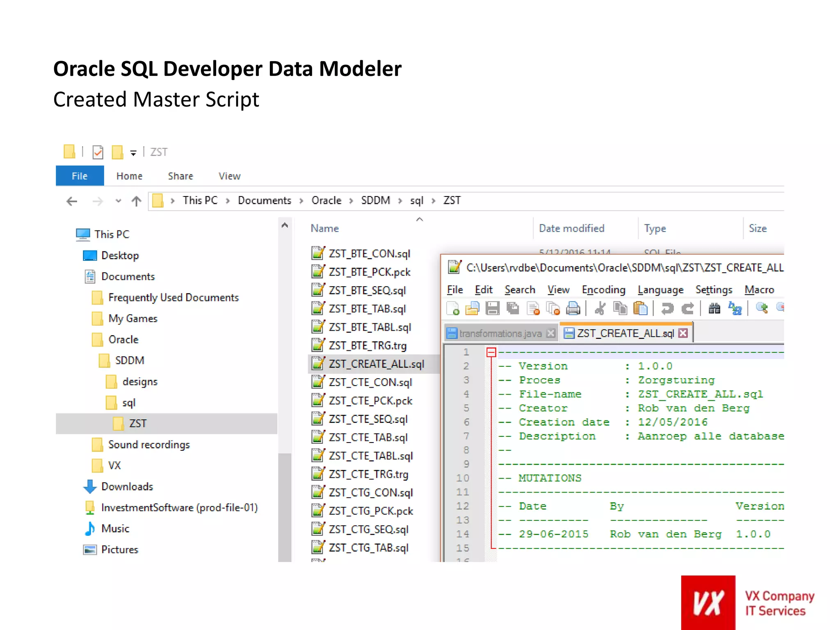Open the Search menu in Notepad++
Viewport: 840px width, 630px height.
click(520, 290)
